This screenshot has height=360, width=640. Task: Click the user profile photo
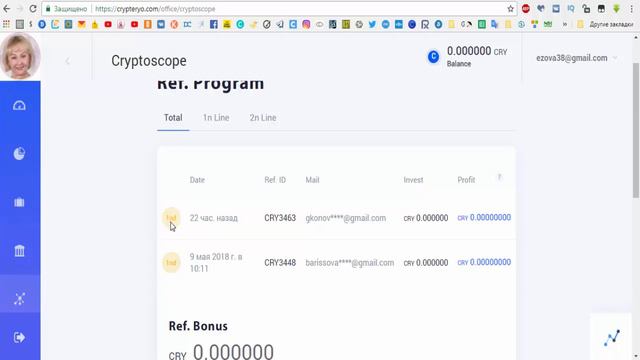click(20, 56)
